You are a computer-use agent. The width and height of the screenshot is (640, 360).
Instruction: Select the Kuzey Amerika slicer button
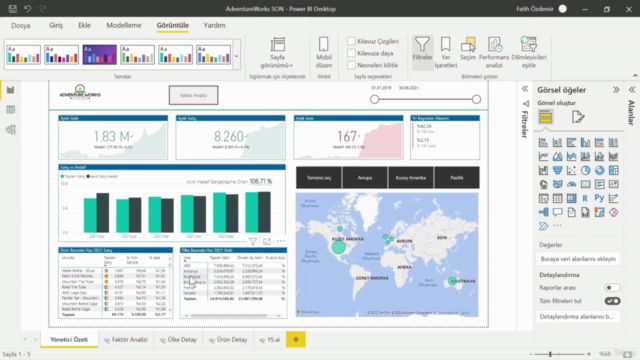coord(411,178)
